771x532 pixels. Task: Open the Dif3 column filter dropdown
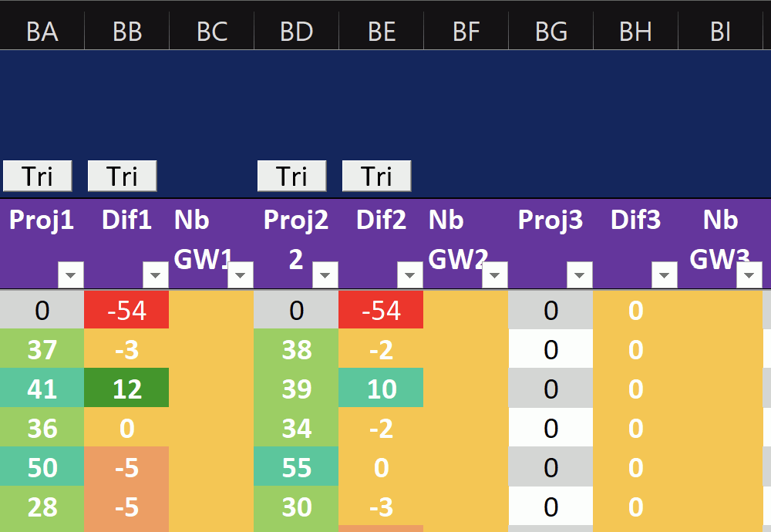click(x=665, y=274)
